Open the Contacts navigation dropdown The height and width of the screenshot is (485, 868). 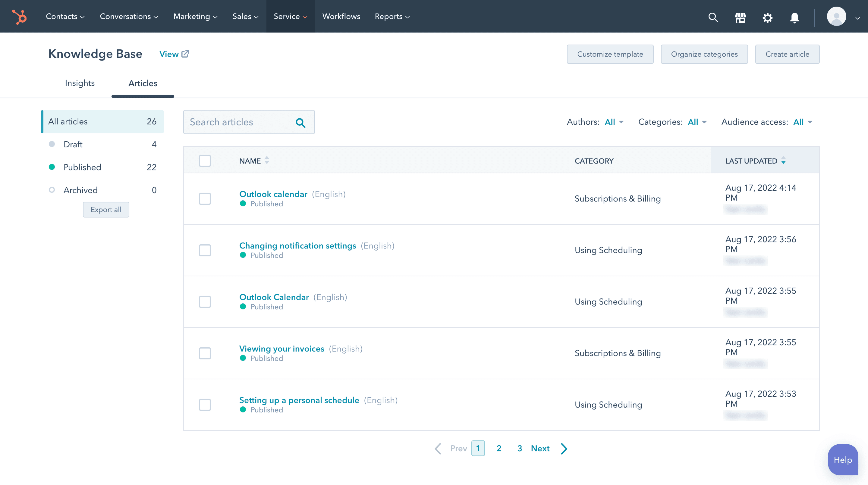pos(65,17)
